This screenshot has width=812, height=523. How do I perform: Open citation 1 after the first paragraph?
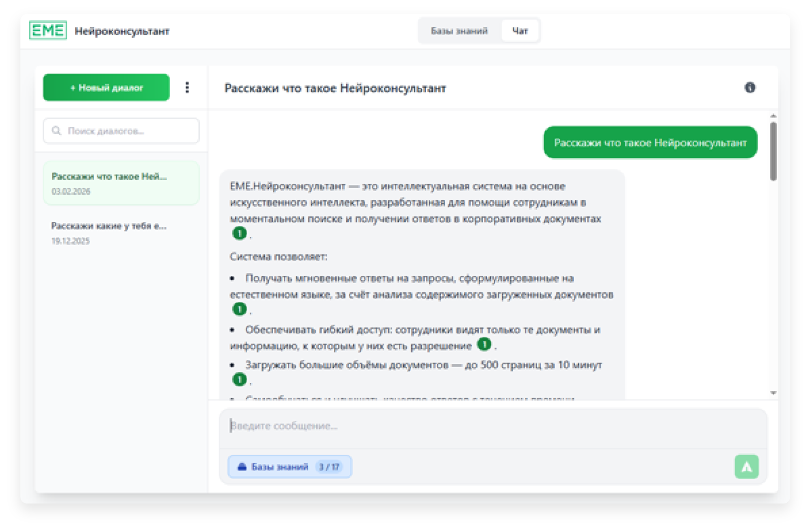coord(240,233)
